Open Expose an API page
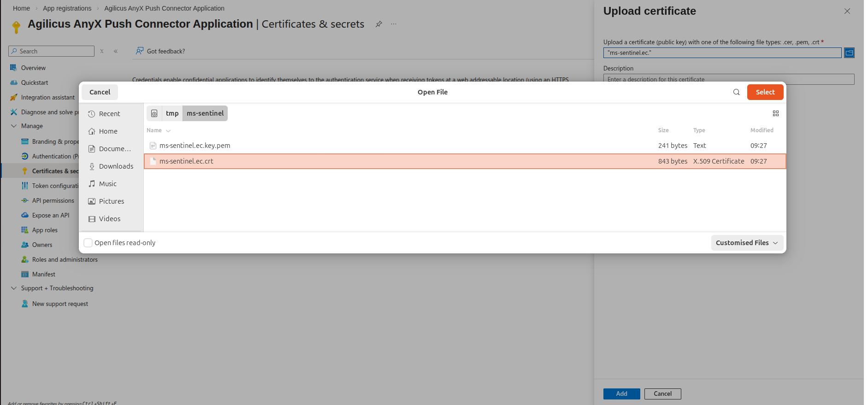The height and width of the screenshot is (405, 868). click(51, 215)
